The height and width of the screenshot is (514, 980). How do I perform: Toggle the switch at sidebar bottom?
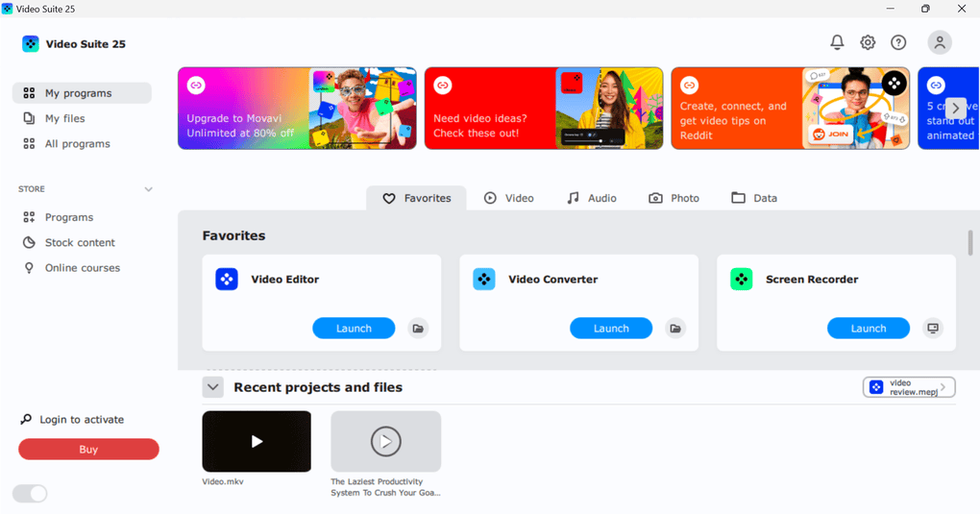tap(30, 494)
